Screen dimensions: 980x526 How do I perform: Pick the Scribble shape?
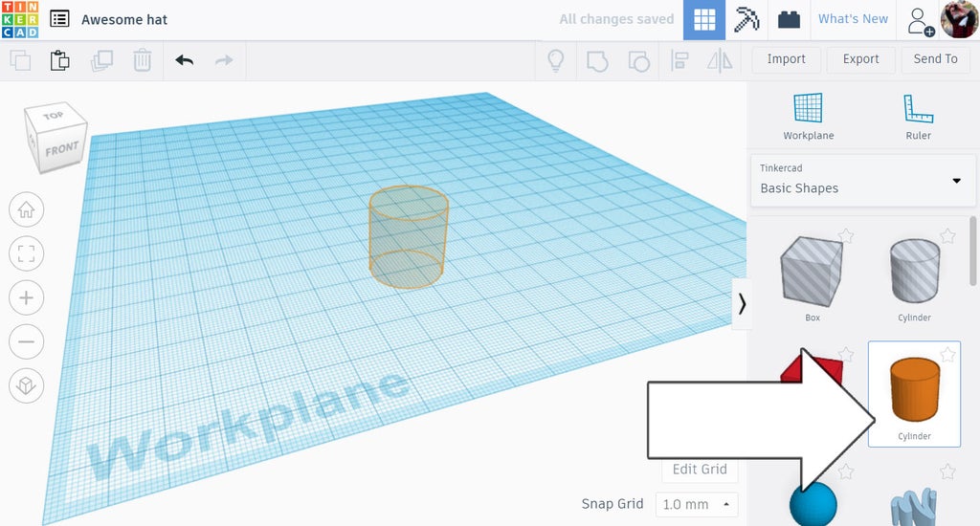(x=914, y=507)
